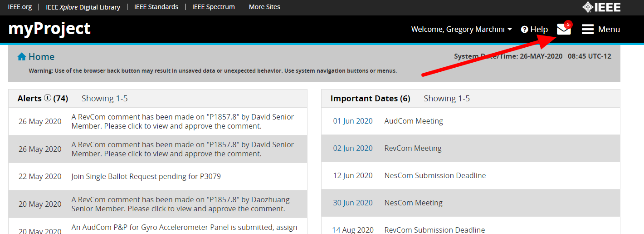Open the Gyro Accelerometer Panel AudCom alert
The height and width of the screenshot is (234, 644).
pos(185,227)
